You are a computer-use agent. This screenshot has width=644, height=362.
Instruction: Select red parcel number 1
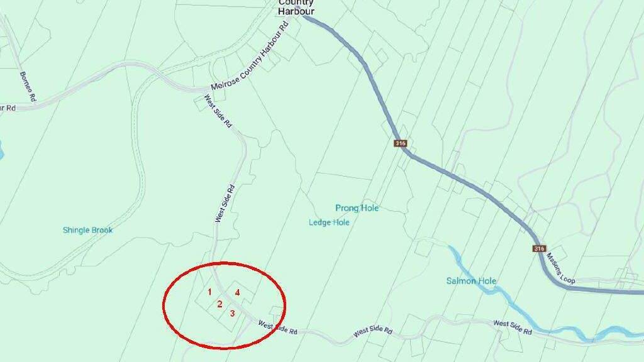pos(209,292)
